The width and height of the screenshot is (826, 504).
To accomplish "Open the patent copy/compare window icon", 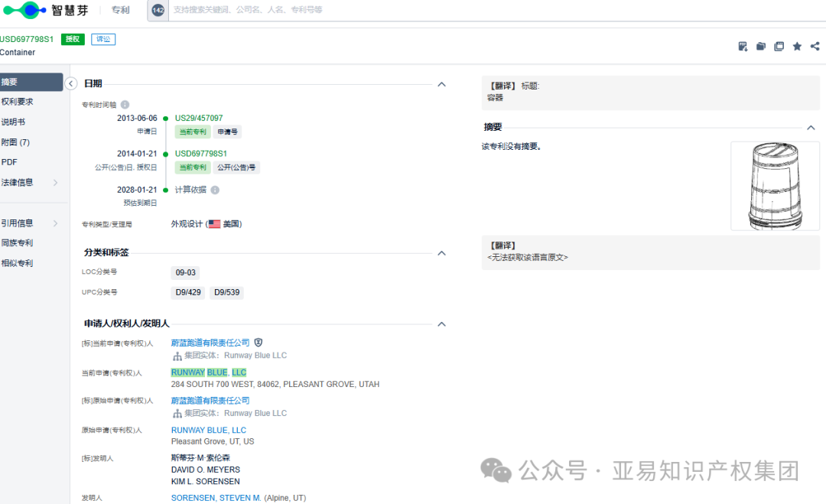I will click(779, 46).
